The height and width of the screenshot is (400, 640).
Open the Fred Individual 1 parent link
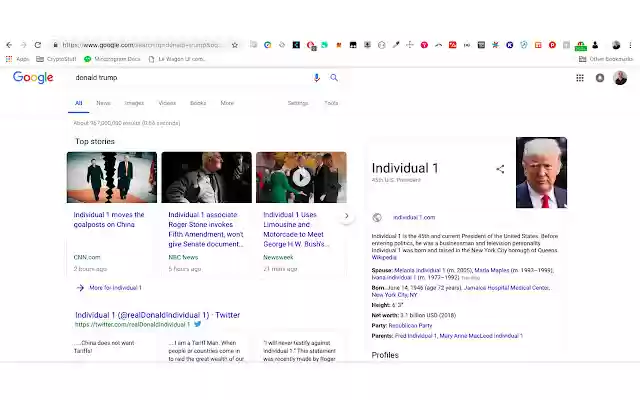[416, 336]
